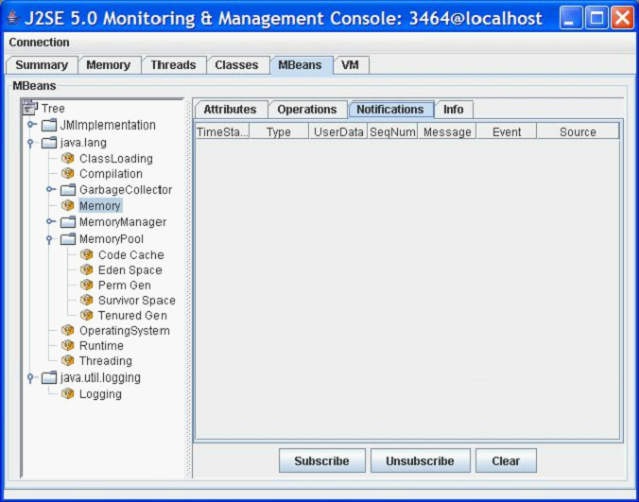Screen dimensions: 639x502
Task: Select the Tenured Gen tree label
Action: [x=132, y=315]
